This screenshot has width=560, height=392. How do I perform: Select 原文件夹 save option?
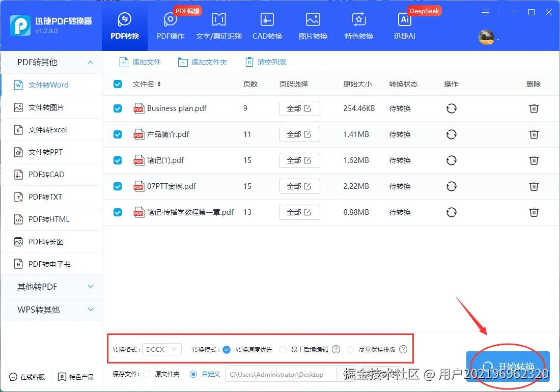tap(147, 375)
